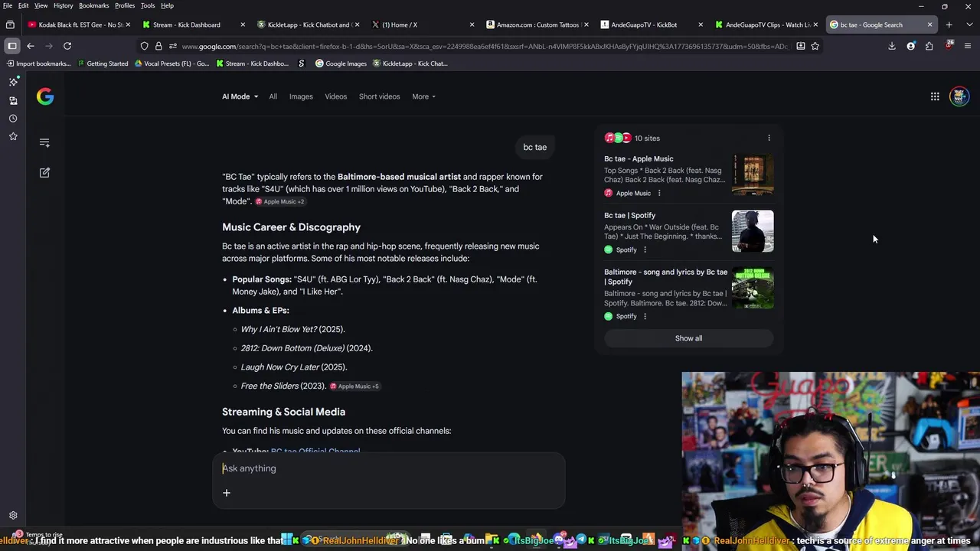980x551 pixels.
Task: Bookmark this page with the star icon
Action: pyautogui.click(x=815, y=46)
